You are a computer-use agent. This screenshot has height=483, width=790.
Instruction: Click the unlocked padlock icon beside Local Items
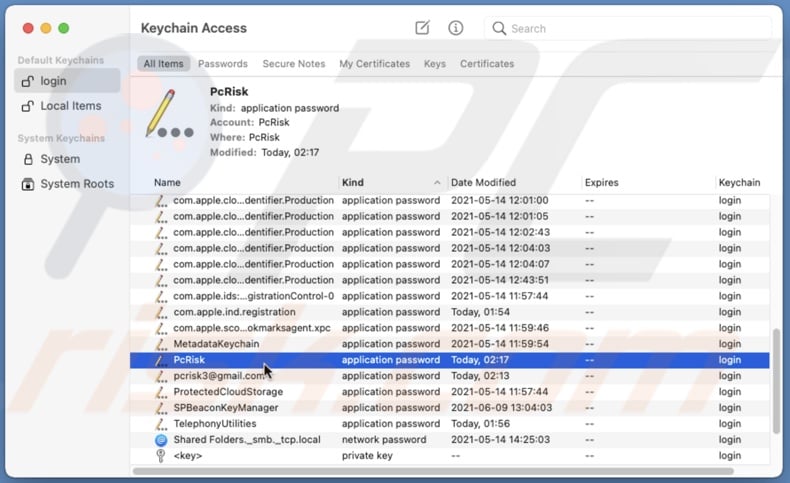tap(27, 106)
